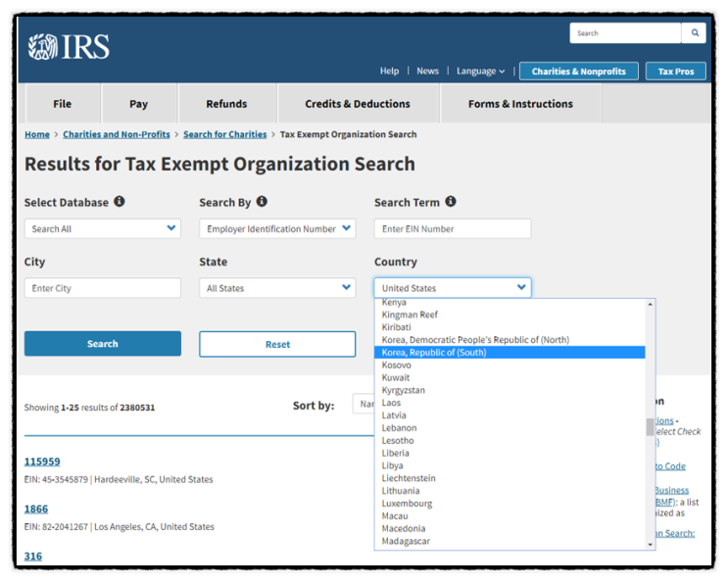Select Liberia in country list

[510, 453]
